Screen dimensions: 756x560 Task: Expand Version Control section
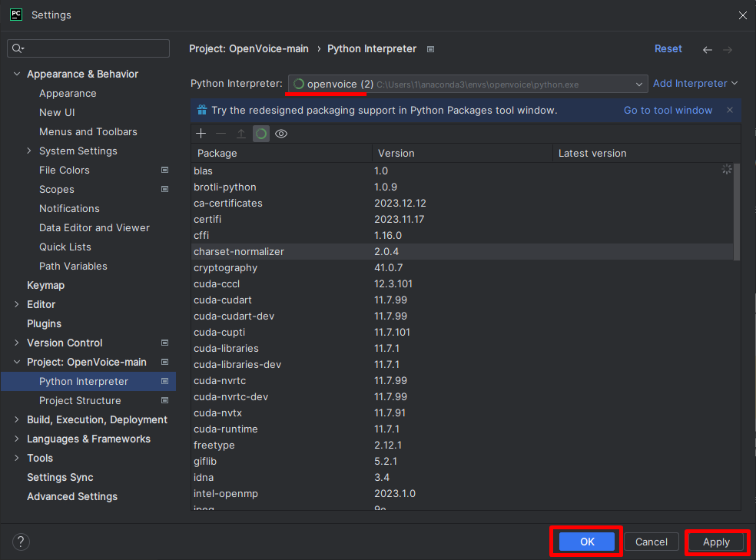point(17,343)
